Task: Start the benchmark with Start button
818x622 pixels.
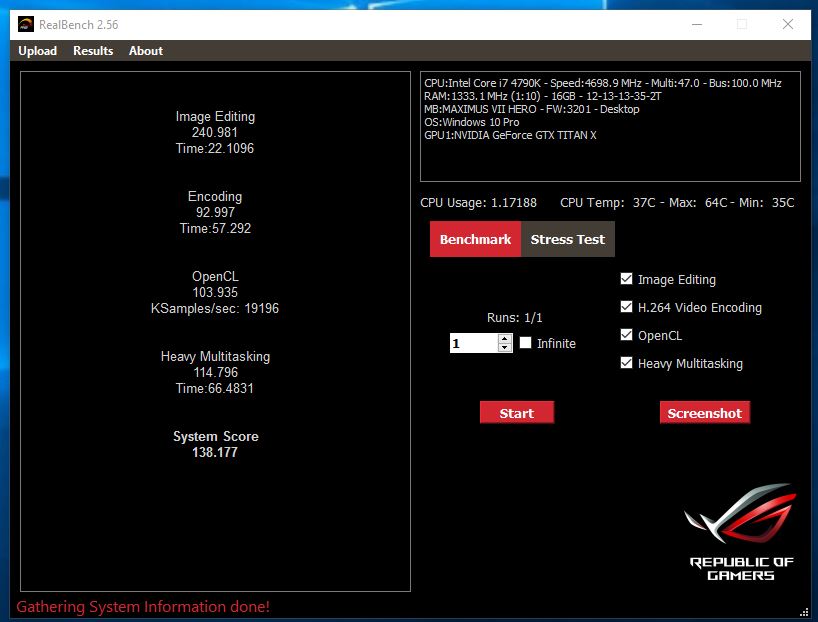Action: [x=516, y=413]
